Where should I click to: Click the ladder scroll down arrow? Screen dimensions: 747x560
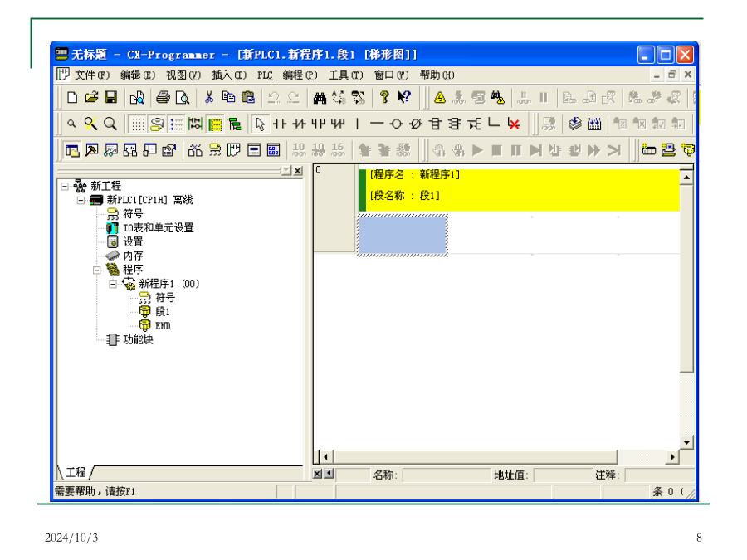click(686, 442)
